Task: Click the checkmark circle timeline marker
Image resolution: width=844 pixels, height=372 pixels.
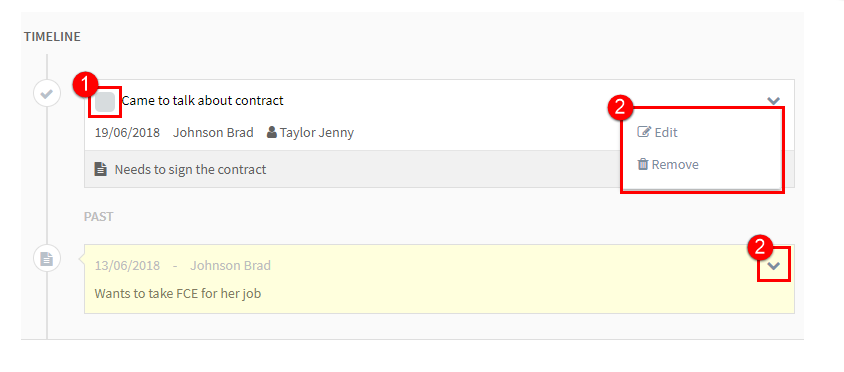Action: point(47,94)
